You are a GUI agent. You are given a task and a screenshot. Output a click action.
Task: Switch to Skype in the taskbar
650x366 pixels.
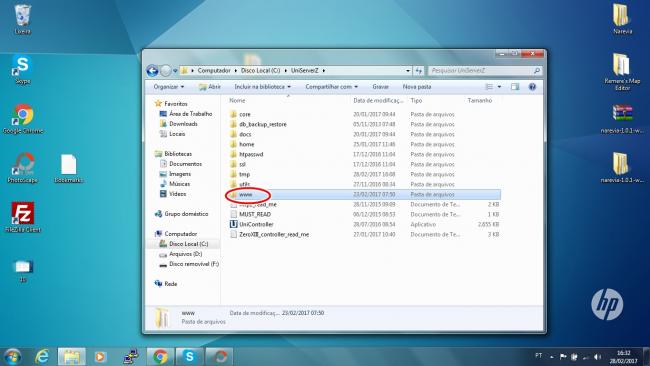[189, 356]
